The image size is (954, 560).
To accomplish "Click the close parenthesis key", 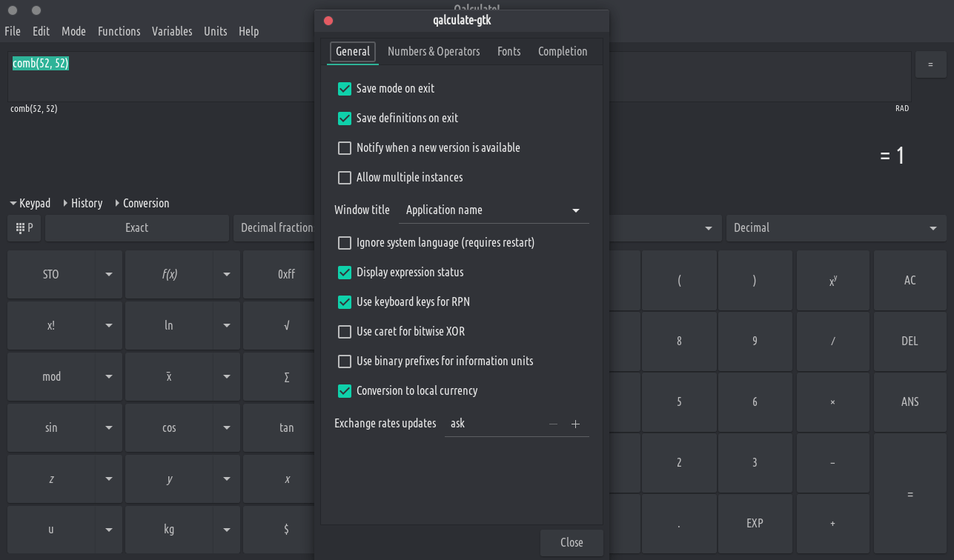I will coord(755,280).
